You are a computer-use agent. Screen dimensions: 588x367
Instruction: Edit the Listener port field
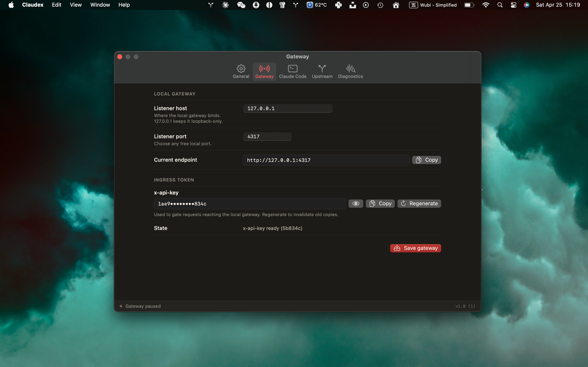(267, 137)
